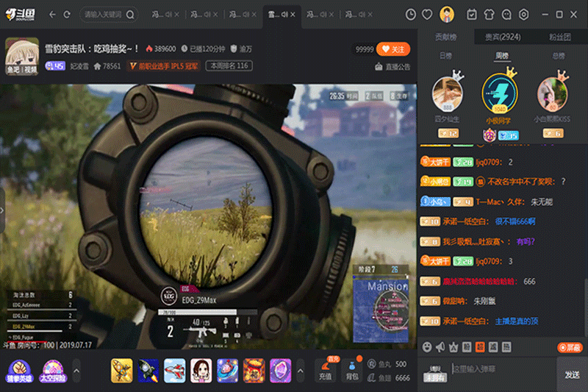This screenshot has height=392, width=588.
Task: Open the 太空探险 activity icon
Action: point(54,370)
